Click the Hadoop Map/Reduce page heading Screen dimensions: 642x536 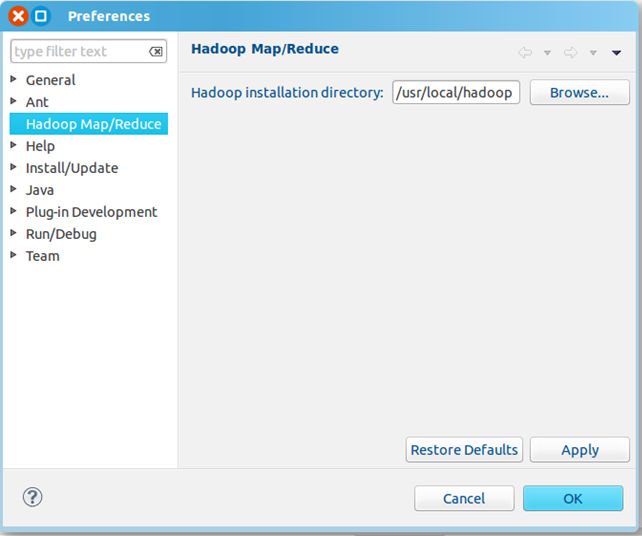pos(265,49)
